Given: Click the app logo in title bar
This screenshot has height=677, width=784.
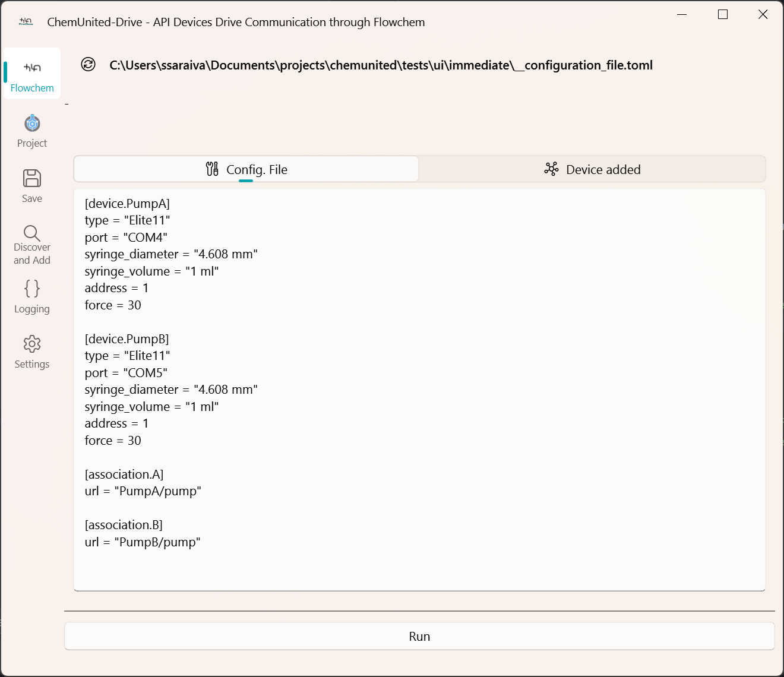Looking at the screenshot, I should coord(26,21).
